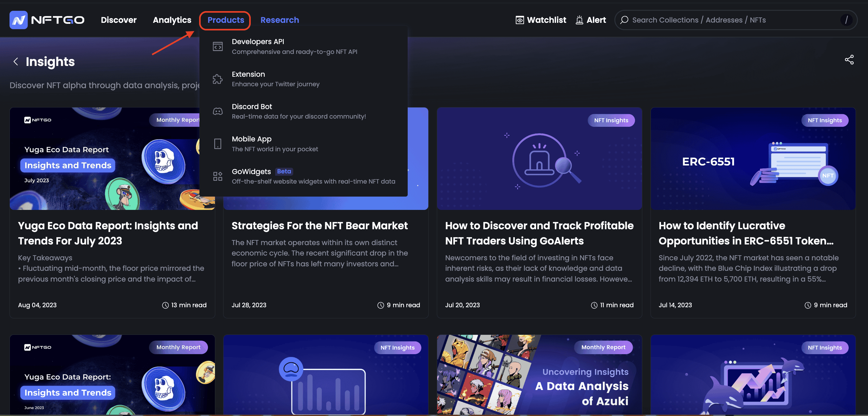Click the bar chart illustration thumbnail
The height and width of the screenshot is (416, 868).
(326, 374)
